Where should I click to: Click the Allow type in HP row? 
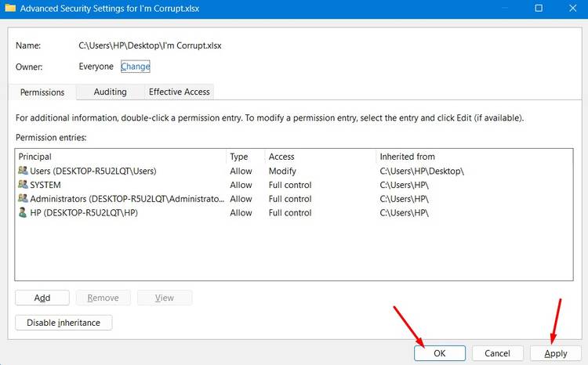(241, 212)
